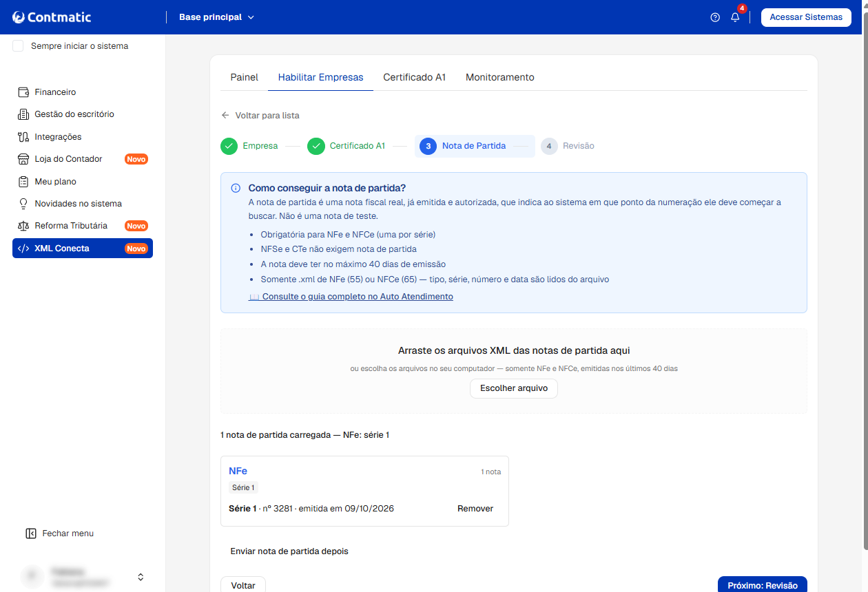The image size is (868, 592).
Task: Expand the Base principal dropdown
Action: click(216, 17)
